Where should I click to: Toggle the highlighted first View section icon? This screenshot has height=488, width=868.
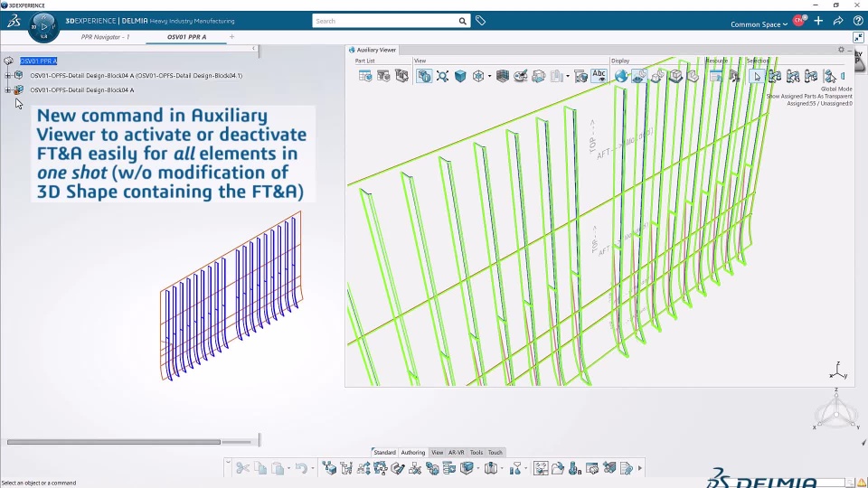pos(424,76)
